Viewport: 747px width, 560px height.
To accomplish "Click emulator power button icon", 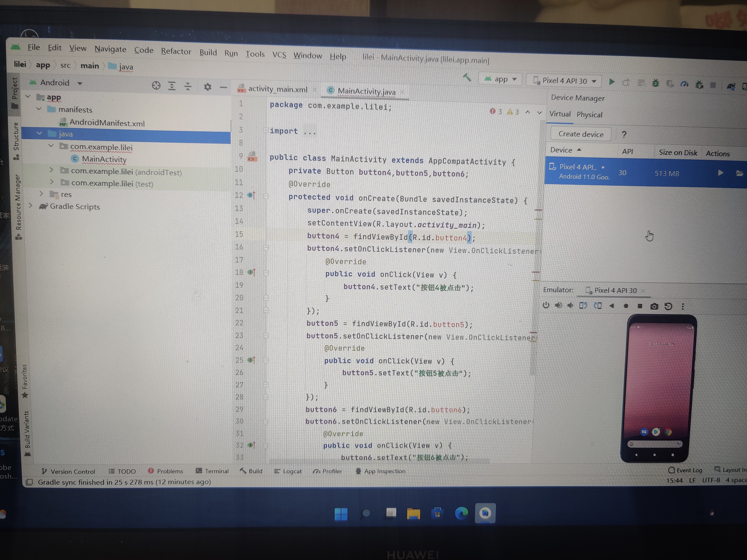I will (546, 306).
